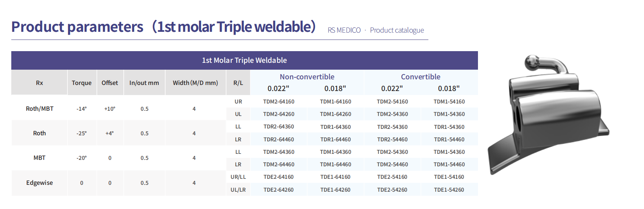Open the Product catalogue link
Viewport: 644px width, 209px height.
(397, 30)
